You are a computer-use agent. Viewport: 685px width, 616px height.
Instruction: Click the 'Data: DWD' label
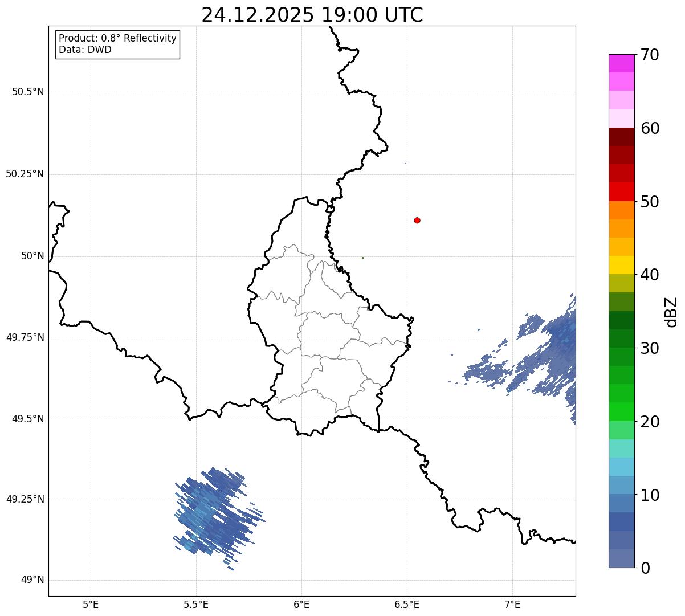point(85,50)
